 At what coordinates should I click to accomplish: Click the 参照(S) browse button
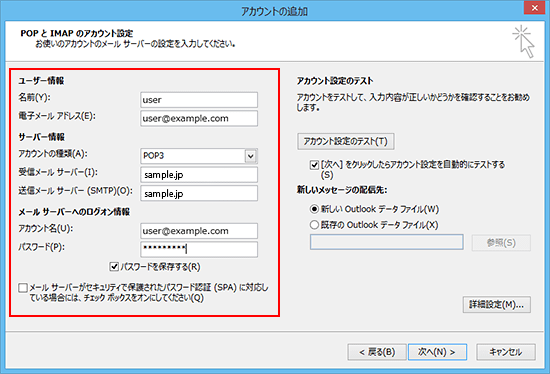click(x=501, y=243)
